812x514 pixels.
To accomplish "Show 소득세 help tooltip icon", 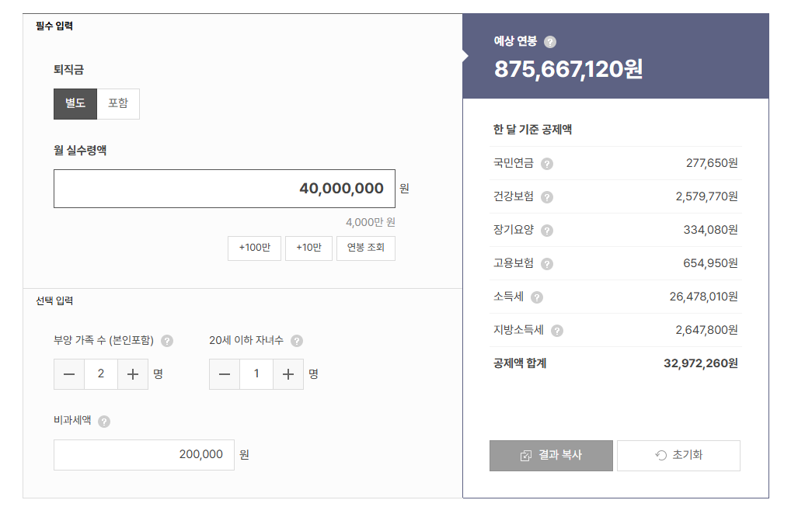I will pyautogui.click(x=537, y=297).
